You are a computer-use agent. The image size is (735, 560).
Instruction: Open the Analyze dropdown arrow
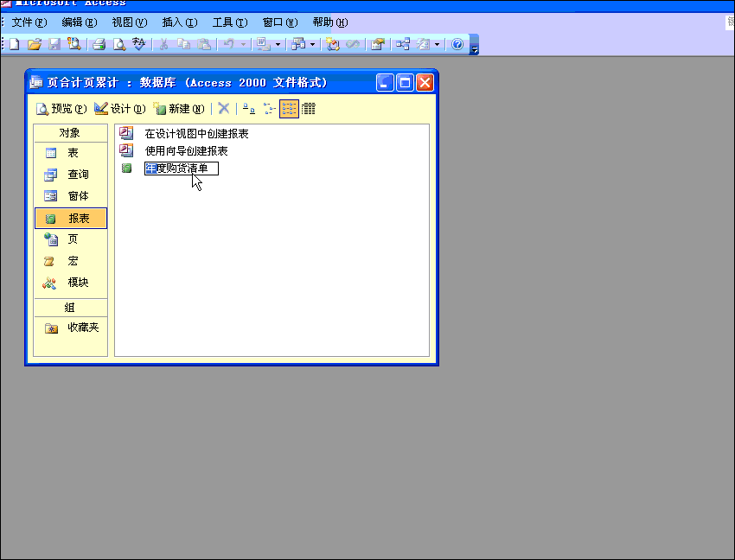click(313, 45)
